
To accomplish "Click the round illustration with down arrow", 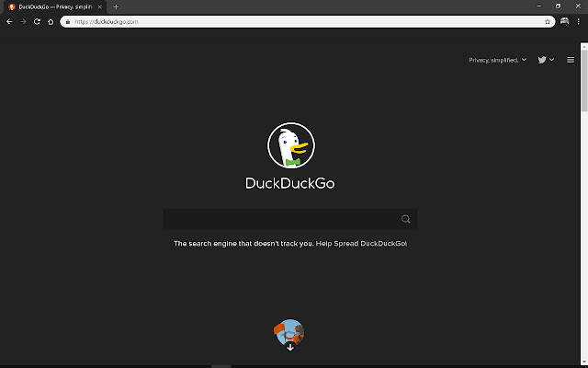I will [289, 335].
